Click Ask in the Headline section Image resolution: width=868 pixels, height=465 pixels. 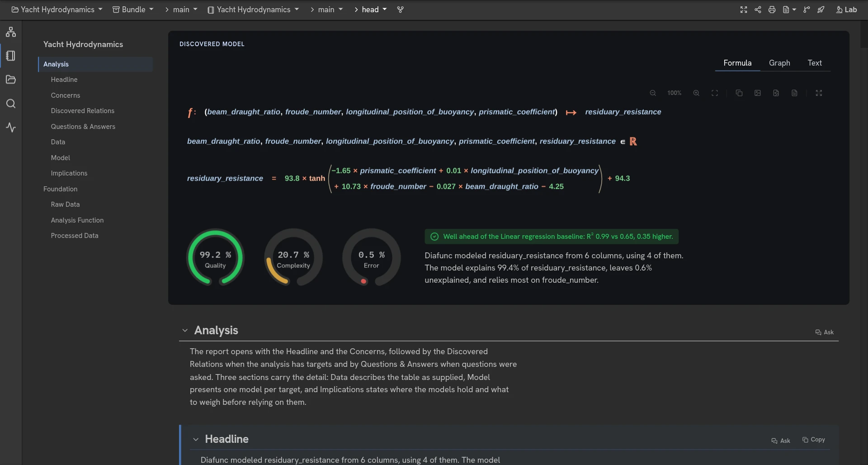[781, 441]
